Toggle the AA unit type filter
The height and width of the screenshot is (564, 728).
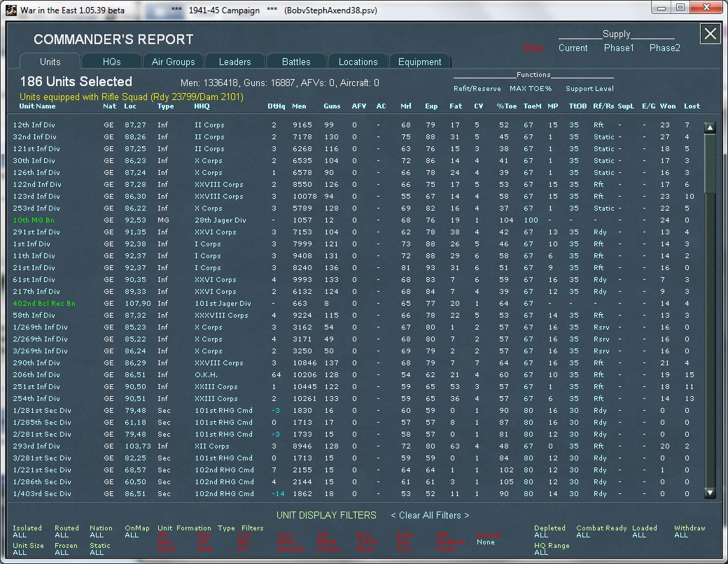[323, 535]
